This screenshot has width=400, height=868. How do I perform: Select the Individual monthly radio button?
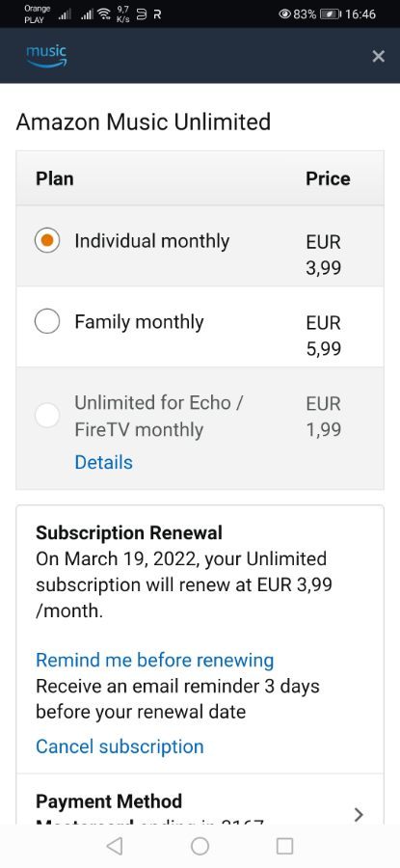(x=47, y=241)
